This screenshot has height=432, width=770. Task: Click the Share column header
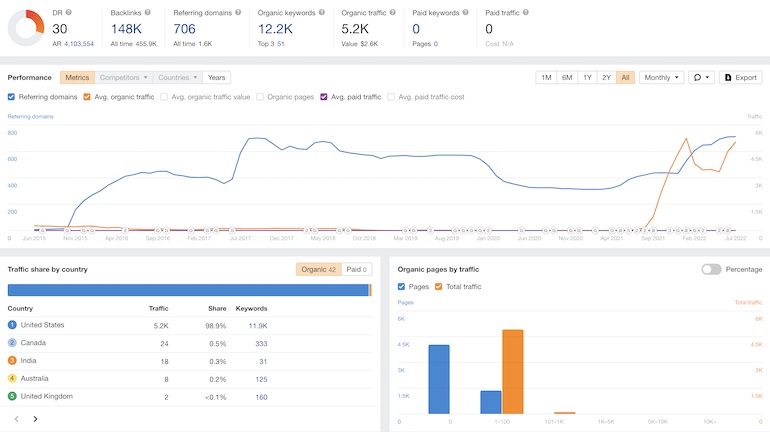(217, 308)
